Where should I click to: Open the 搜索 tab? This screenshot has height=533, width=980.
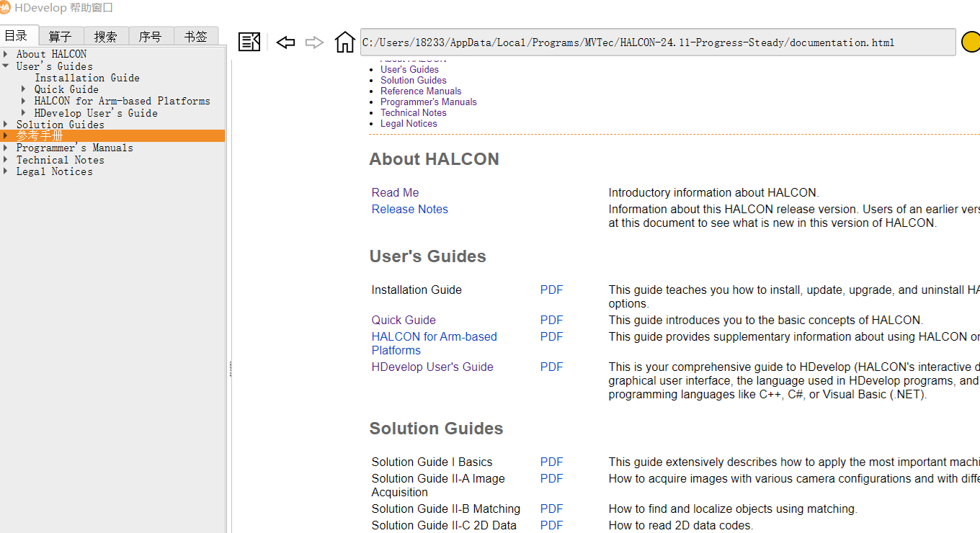click(x=106, y=36)
